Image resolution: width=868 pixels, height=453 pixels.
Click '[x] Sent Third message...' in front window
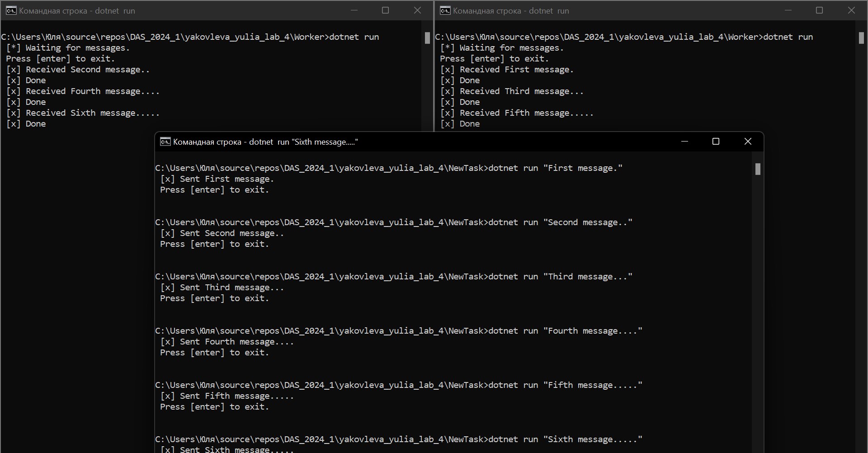(222, 288)
